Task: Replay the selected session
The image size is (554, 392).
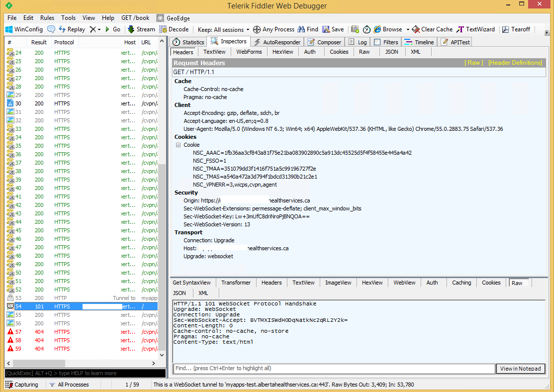Action: (72, 29)
